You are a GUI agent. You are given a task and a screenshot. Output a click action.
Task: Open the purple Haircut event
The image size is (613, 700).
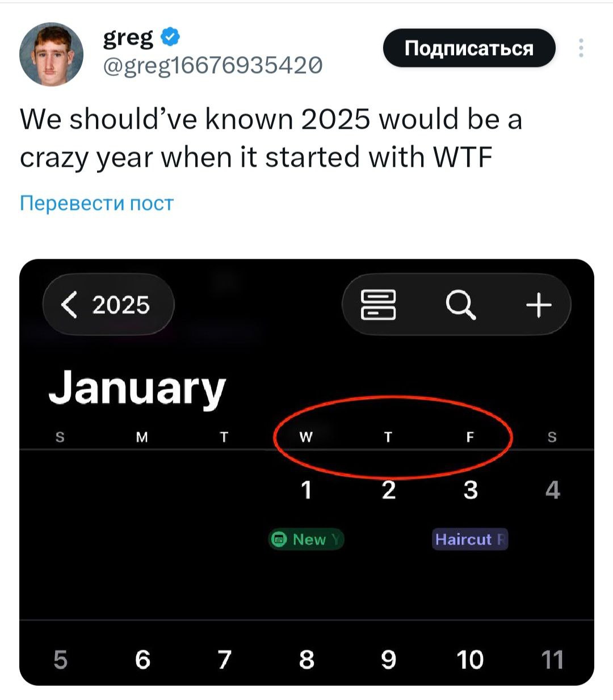[470, 539]
